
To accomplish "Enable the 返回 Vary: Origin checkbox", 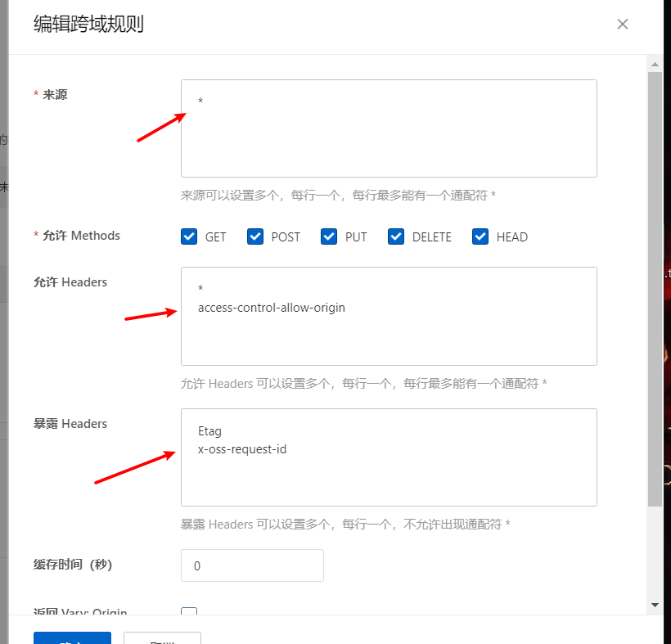I will (x=189, y=614).
